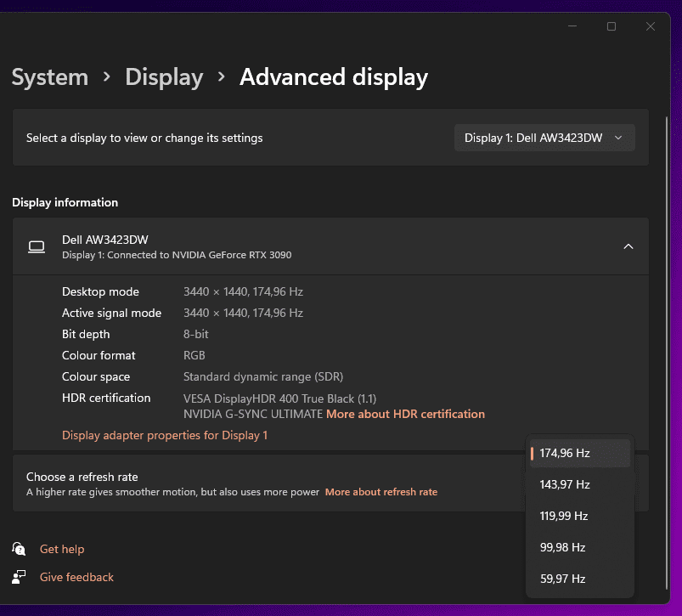This screenshot has width=682, height=616.
Task: Select the 143,97 Hz refresh rate
Action: (x=580, y=484)
